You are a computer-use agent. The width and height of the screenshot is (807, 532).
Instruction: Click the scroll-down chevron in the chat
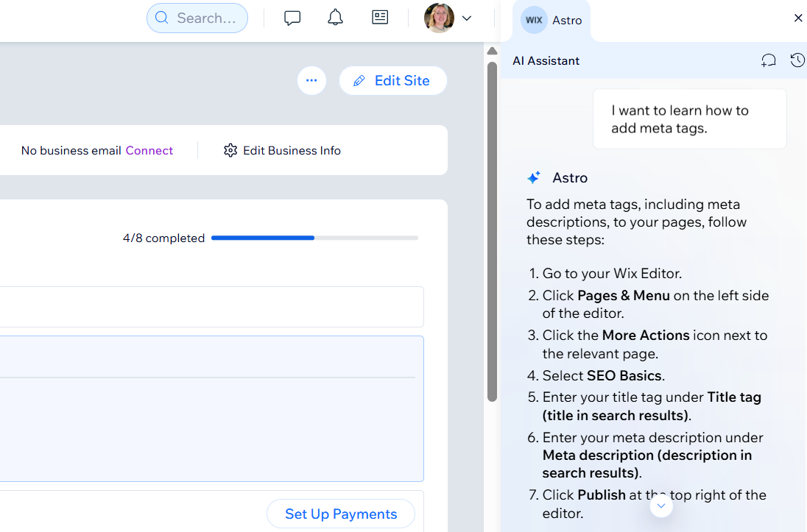pos(660,506)
